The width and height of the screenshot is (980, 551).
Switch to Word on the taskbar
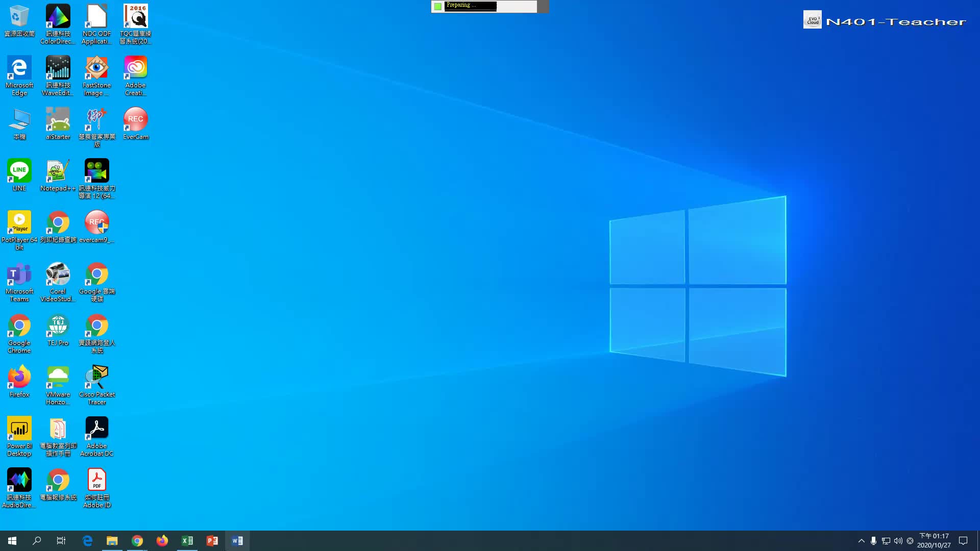point(237,541)
